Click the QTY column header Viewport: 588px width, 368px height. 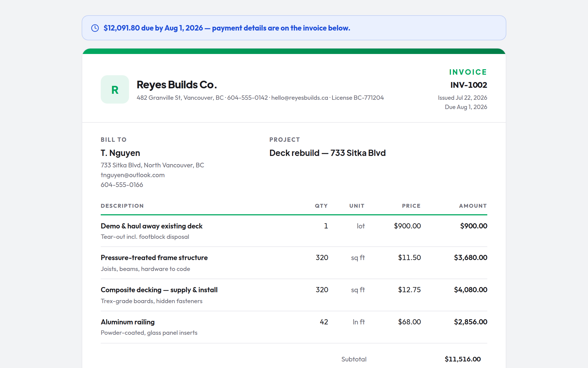321,206
